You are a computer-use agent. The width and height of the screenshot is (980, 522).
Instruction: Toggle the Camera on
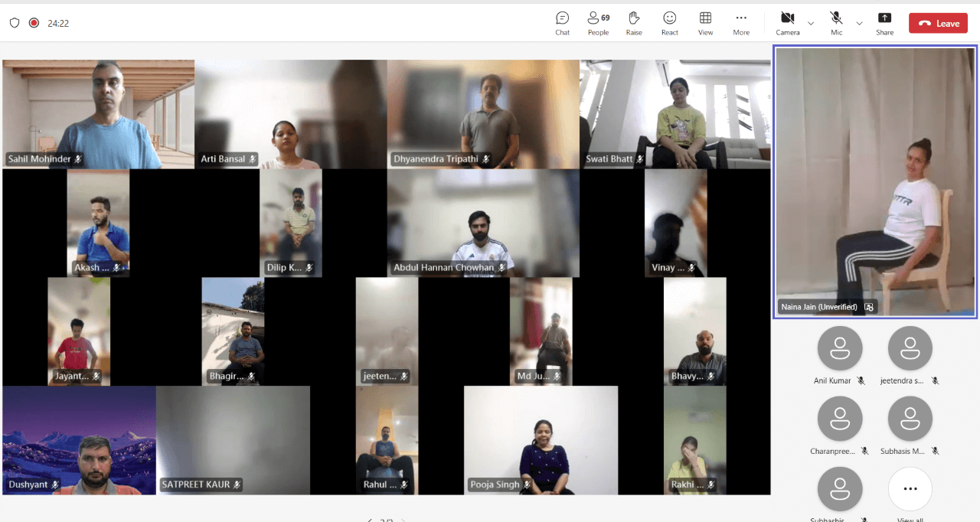point(787,22)
